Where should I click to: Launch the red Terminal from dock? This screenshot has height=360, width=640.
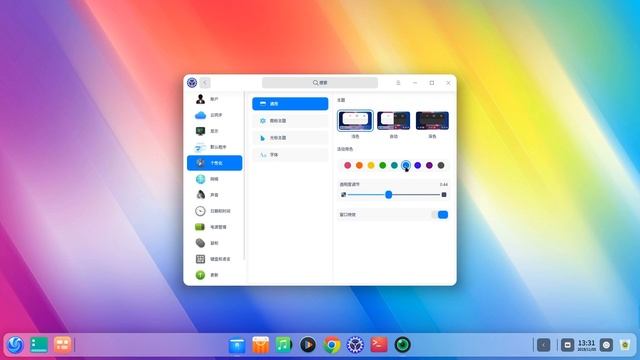coord(379,345)
